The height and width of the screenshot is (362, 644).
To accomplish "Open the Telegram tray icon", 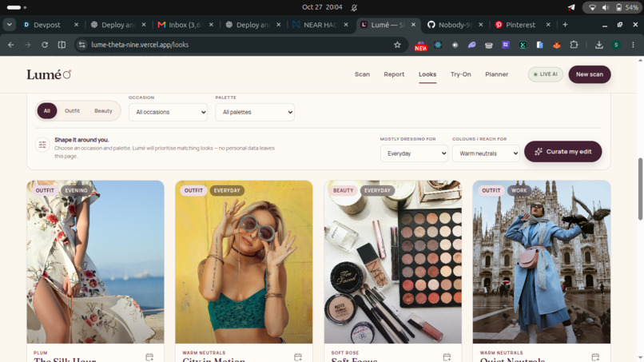I will tap(571, 7).
